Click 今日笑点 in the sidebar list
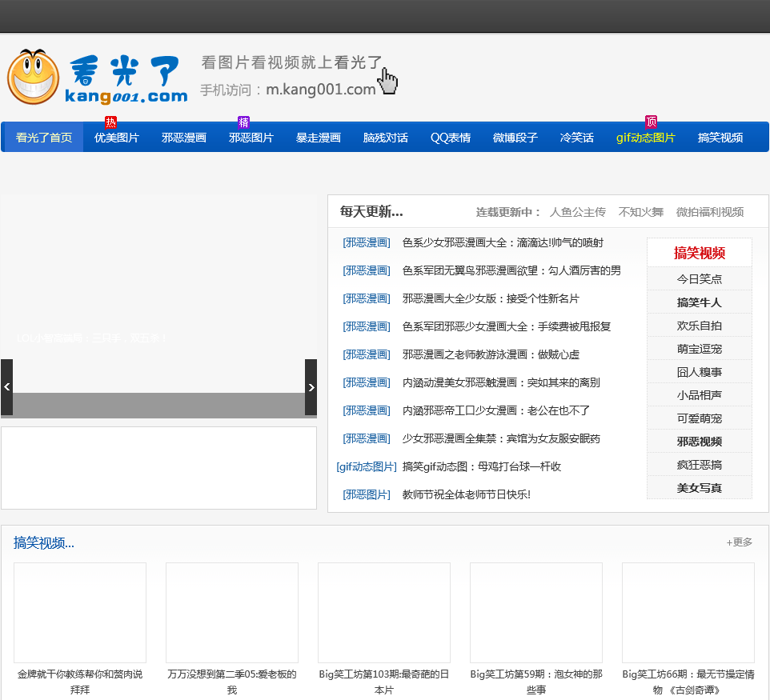Image resolution: width=770 pixels, height=700 pixels. [700, 279]
